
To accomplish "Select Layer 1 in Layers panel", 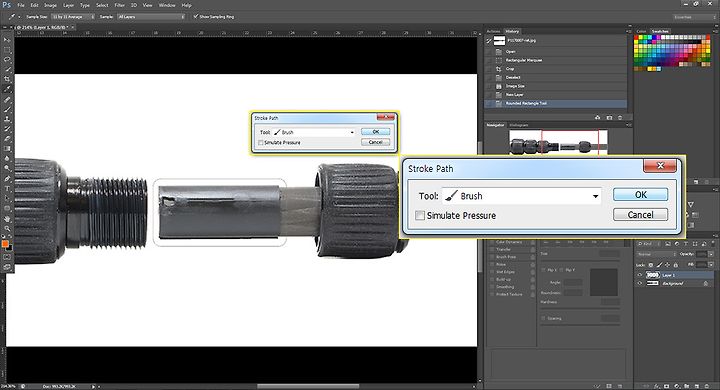I will click(x=675, y=275).
